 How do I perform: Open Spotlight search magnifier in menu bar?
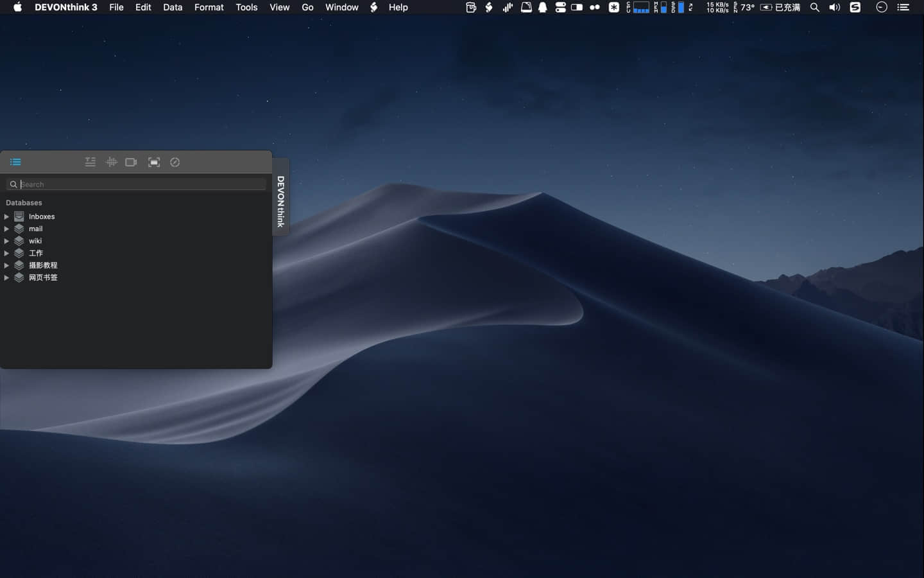[815, 7]
